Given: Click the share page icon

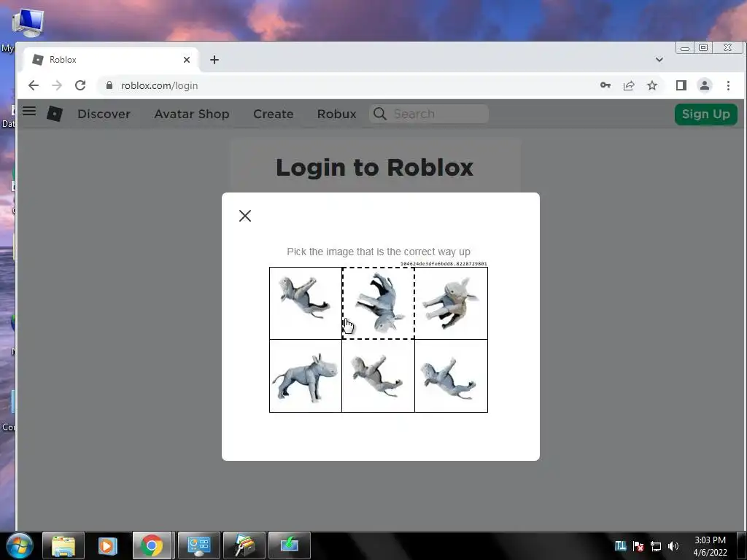Looking at the screenshot, I should 629,85.
